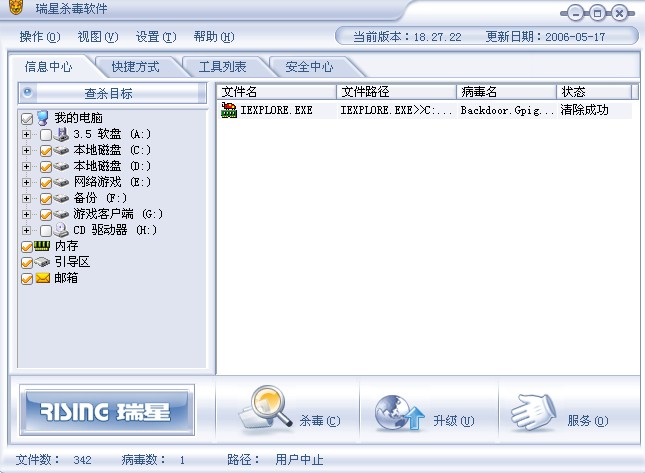Image resolution: width=645 pixels, height=473 pixels.
Task: Click the magnifier scan icon
Action: [x=266, y=408]
